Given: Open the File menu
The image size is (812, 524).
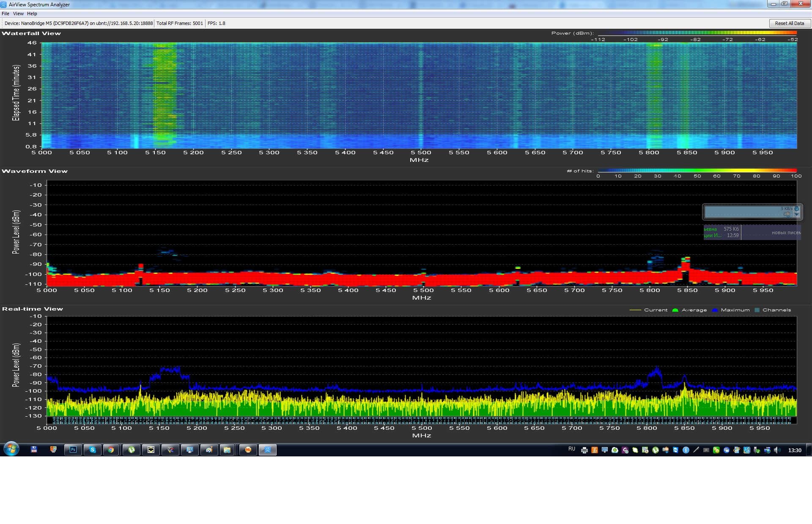Looking at the screenshot, I should [x=5, y=14].
